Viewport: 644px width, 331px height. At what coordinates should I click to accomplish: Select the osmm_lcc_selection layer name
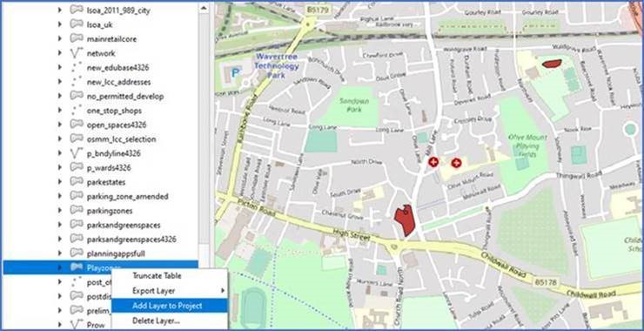121,139
